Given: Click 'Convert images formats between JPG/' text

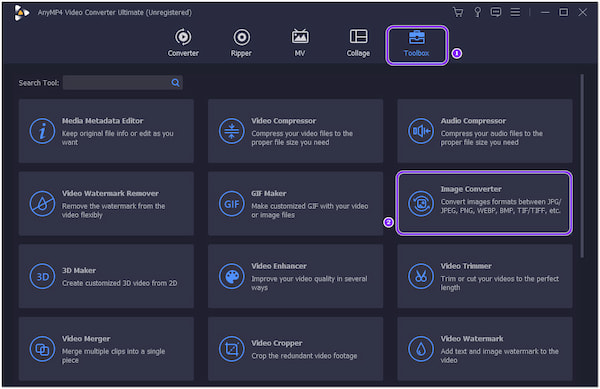Looking at the screenshot, I should click(x=501, y=202).
